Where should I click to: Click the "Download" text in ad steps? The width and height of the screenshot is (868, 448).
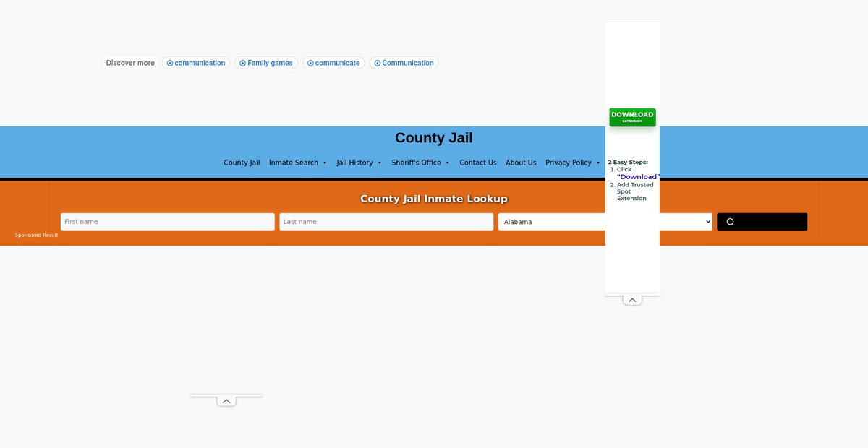click(x=638, y=177)
